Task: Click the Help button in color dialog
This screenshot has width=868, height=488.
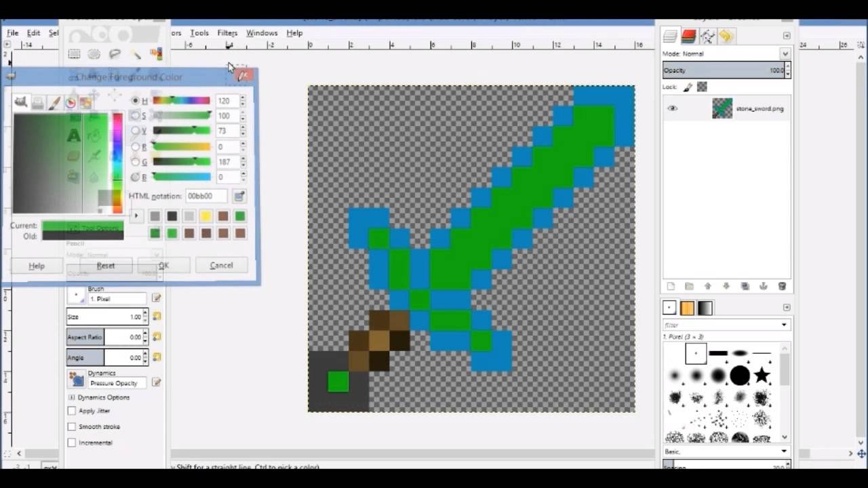Action: pos(37,266)
